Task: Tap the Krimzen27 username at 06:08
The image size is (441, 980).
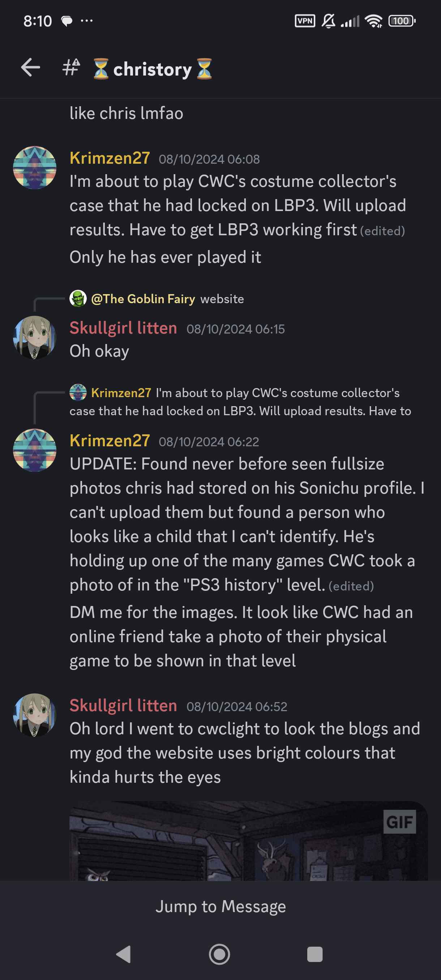Action: tap(110, 158)
